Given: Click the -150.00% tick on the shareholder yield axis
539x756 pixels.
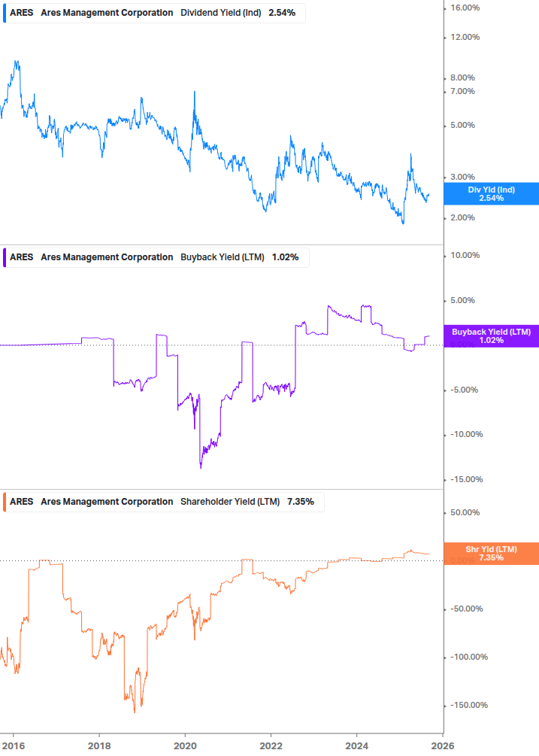Looking at the screenshot, I should point(469,705).
